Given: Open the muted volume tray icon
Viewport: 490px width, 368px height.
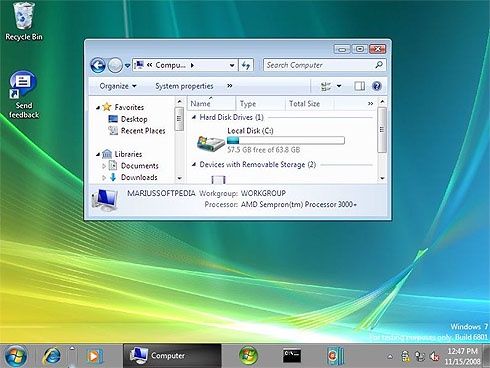Looking at the screenshot, I should (434, 356).
